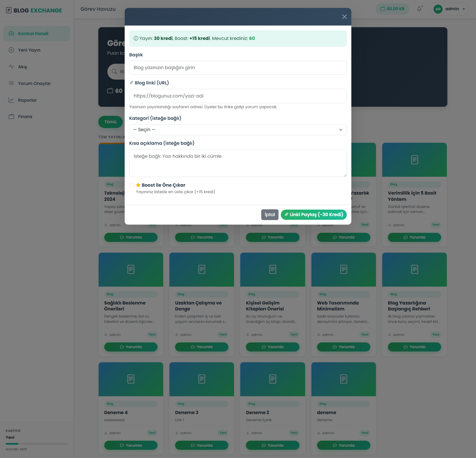This screenshot has width=476, height=458.
Task: Click the Yeni Yayın plus icon
Action: click(11, 50)
